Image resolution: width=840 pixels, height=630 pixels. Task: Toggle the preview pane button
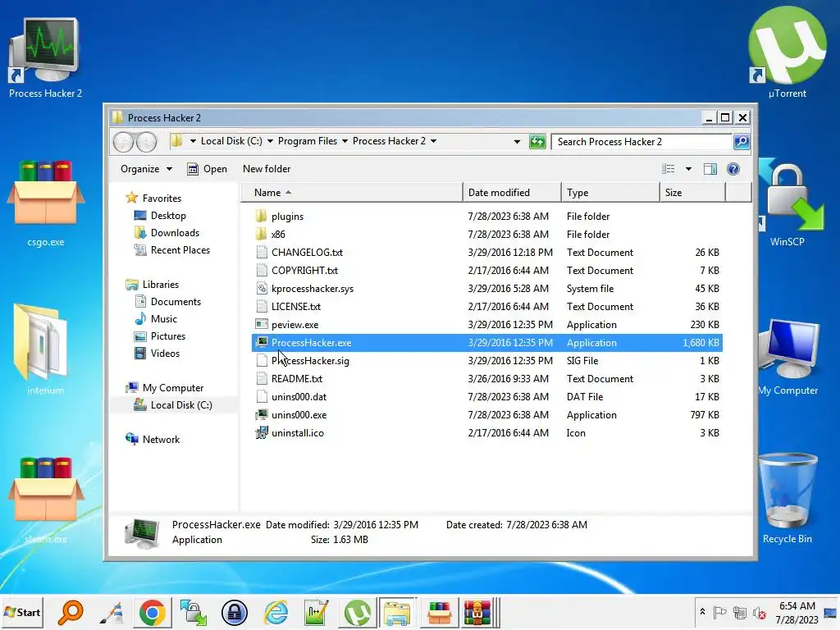pyautogui.click(x=710, y=169)
